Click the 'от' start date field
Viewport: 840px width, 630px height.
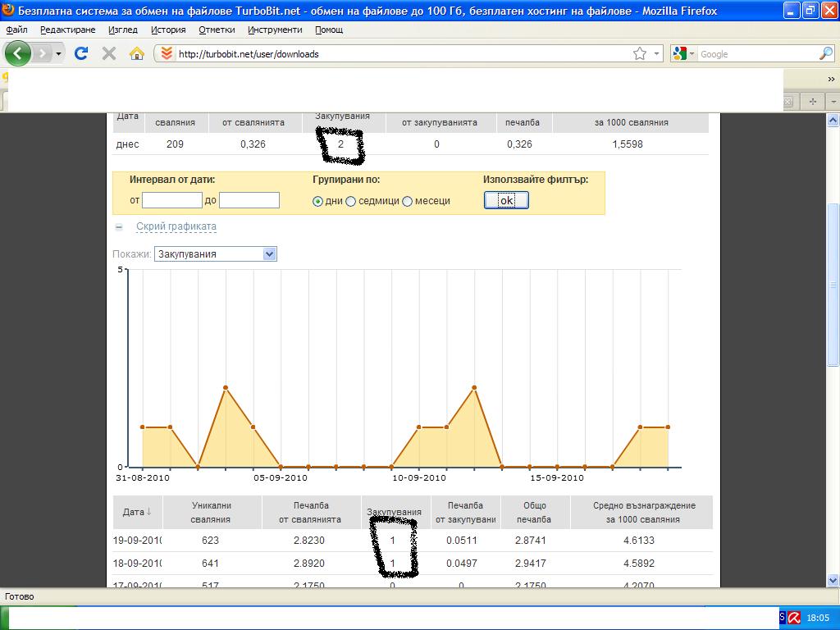tap(172, 200)
